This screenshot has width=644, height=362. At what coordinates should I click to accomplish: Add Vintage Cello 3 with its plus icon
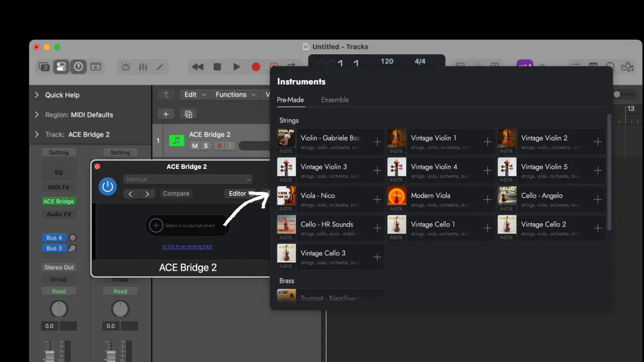377,257
